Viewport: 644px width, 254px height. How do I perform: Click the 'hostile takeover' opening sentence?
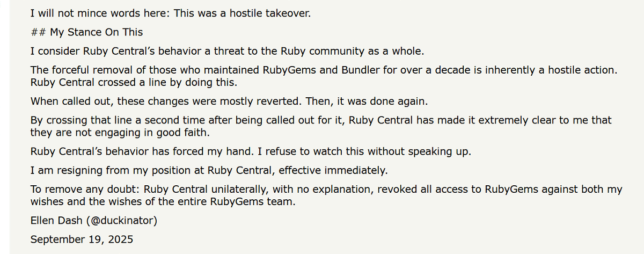click(171, 13)
